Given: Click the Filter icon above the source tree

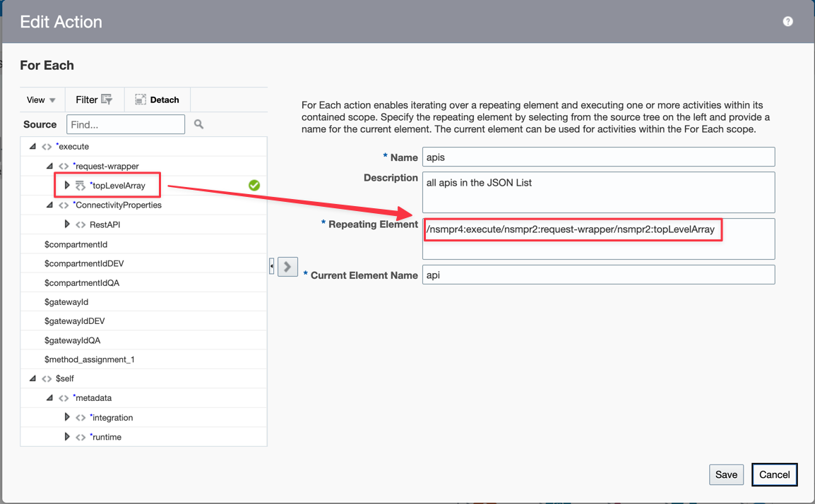Looking at the screenshot, I should tap(105, 99).
